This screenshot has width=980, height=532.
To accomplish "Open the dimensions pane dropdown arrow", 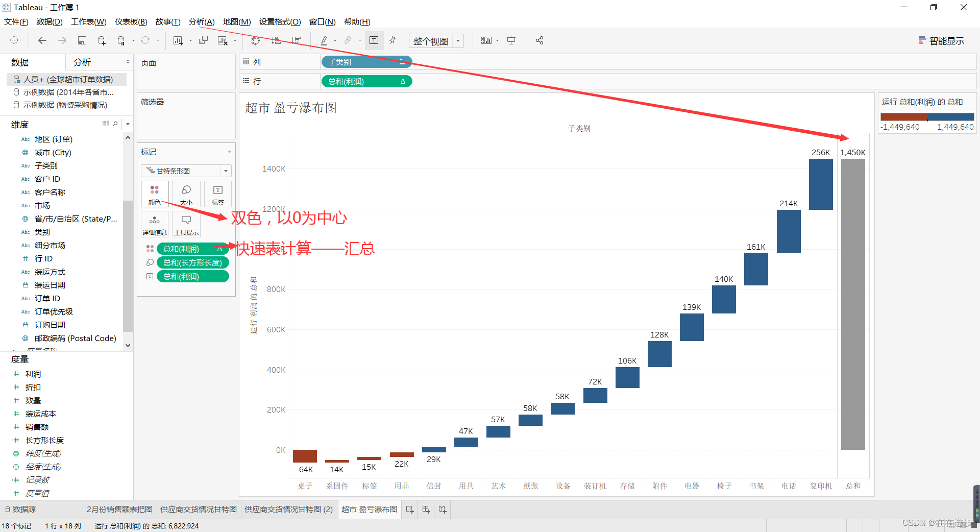I will click(128, 124).
